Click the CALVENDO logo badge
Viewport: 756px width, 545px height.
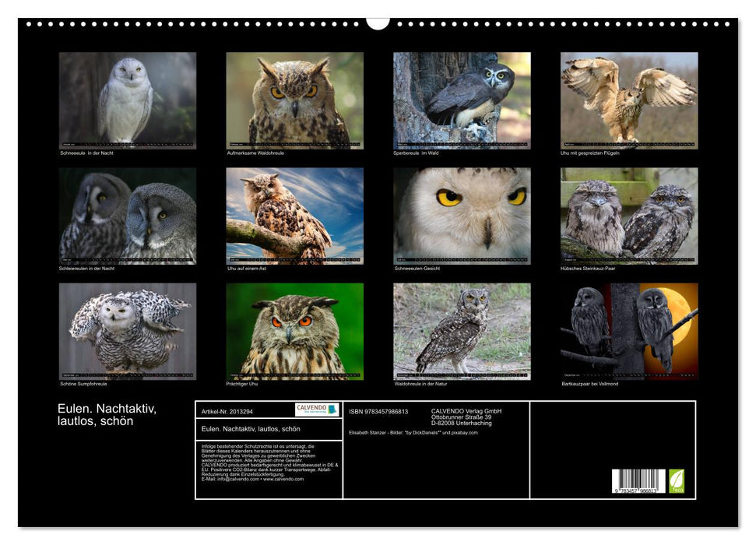[317, 410]
